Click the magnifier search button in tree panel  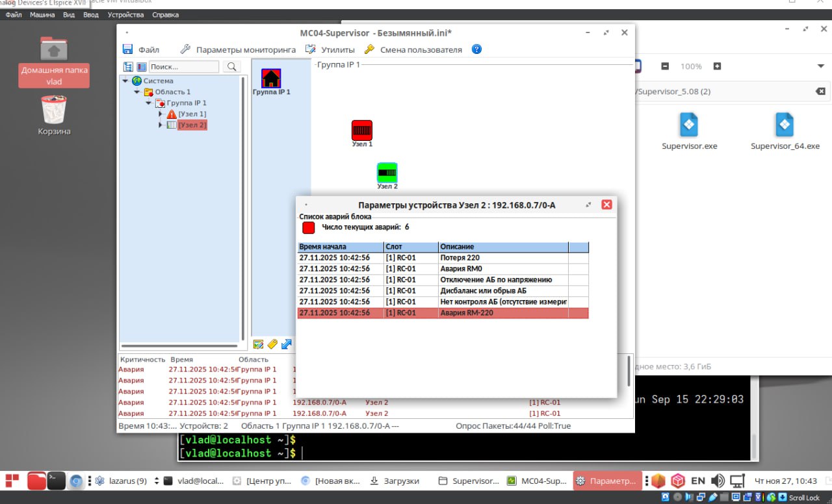(x=231, y=67)
